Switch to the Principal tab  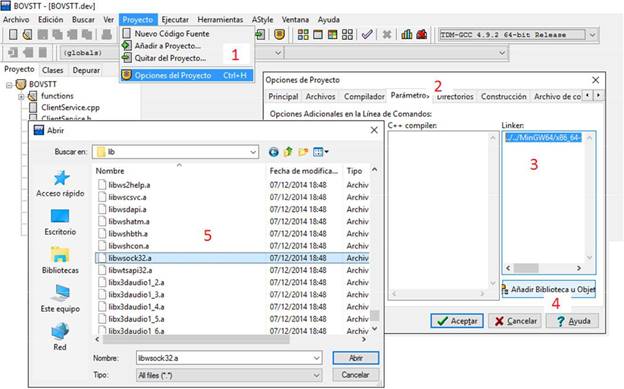coord(283,96)
